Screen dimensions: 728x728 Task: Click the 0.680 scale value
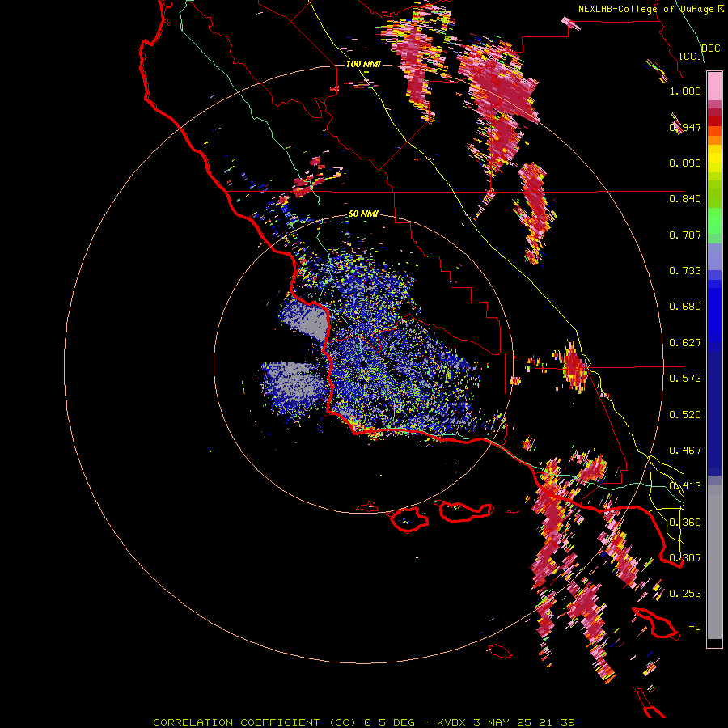685,307
